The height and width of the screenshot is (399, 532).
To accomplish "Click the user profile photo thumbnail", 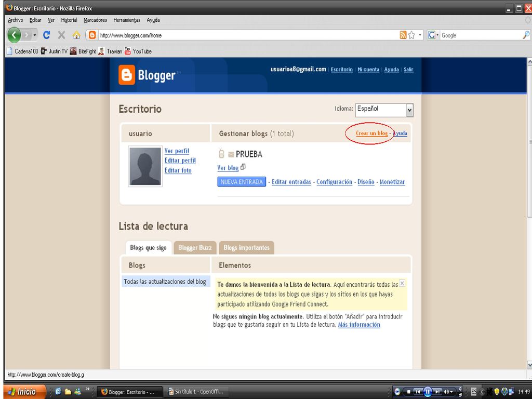I will (x=145, y=166).
